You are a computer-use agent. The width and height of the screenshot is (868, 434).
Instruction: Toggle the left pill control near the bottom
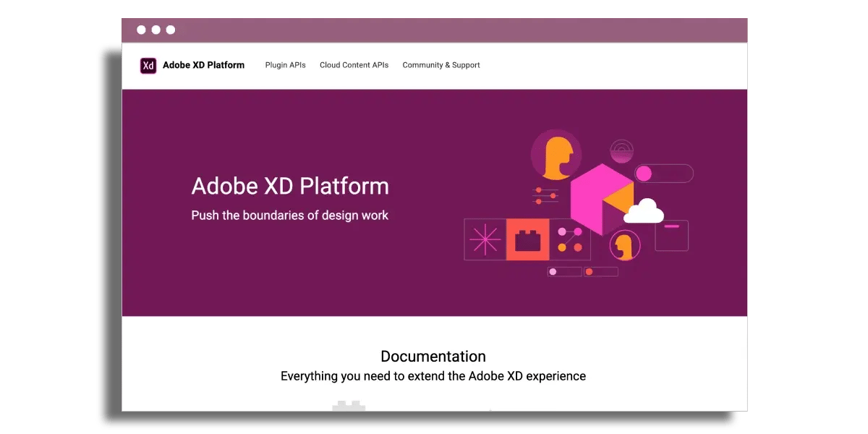click(x=565, y=272)
